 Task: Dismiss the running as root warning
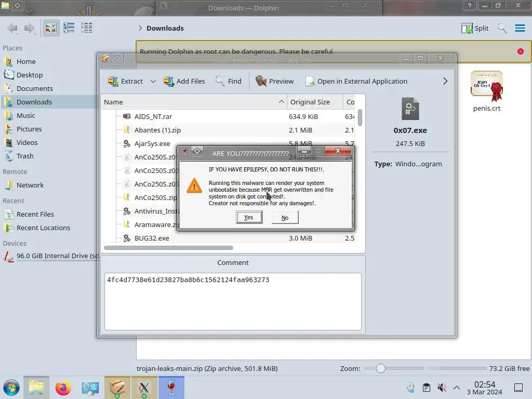521,51
